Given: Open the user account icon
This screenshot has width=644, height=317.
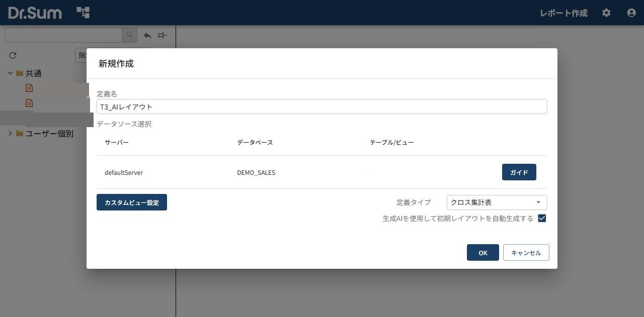Looking at the screenshot, I should [x=631, y=13].
